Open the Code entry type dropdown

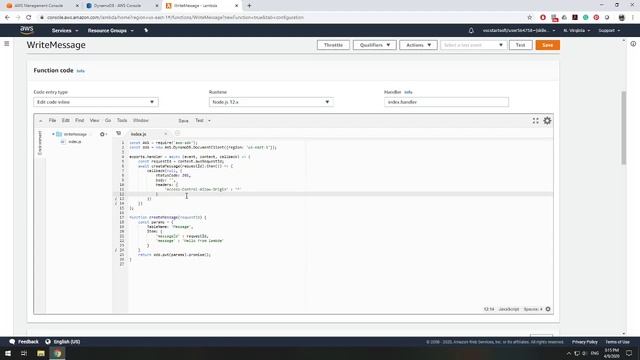pos(96,102)
